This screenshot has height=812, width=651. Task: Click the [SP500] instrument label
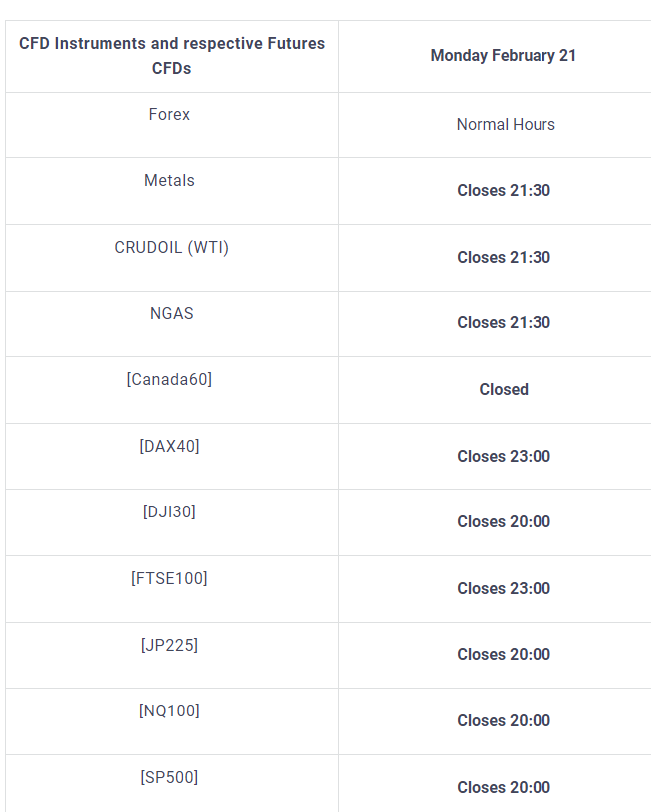169,778
